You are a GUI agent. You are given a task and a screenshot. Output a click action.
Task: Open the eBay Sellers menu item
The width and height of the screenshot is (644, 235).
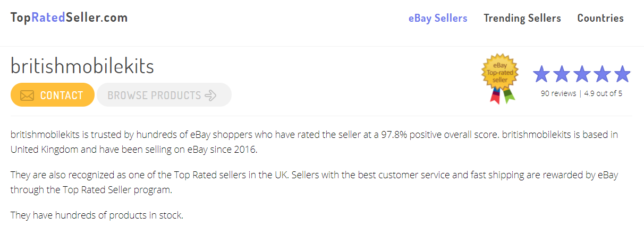click(438, 18)
